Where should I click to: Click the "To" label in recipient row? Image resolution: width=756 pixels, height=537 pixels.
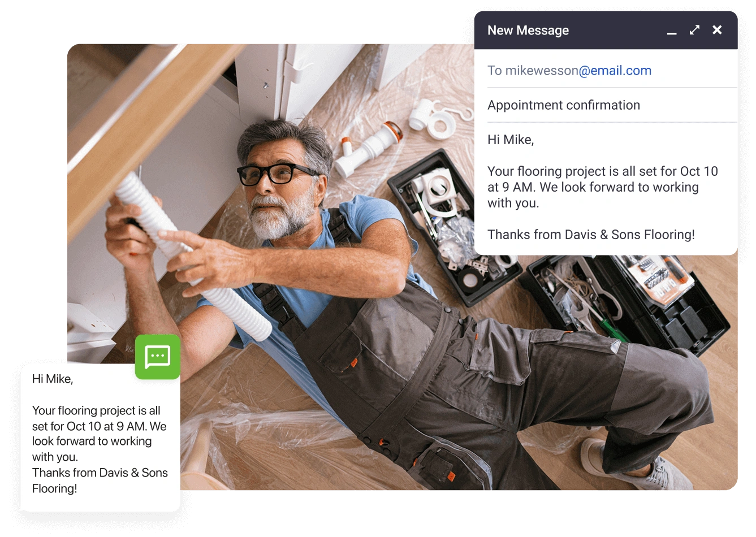coord(494,71)
